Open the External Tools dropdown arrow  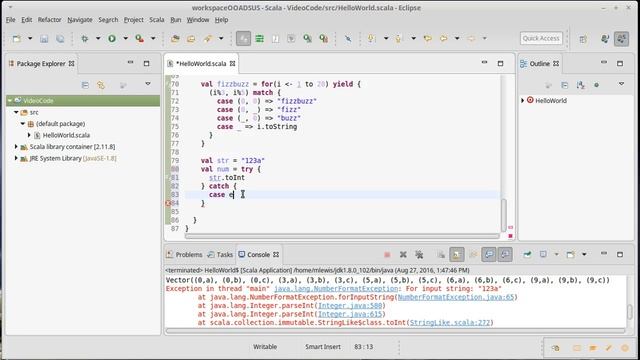[153, 39]
